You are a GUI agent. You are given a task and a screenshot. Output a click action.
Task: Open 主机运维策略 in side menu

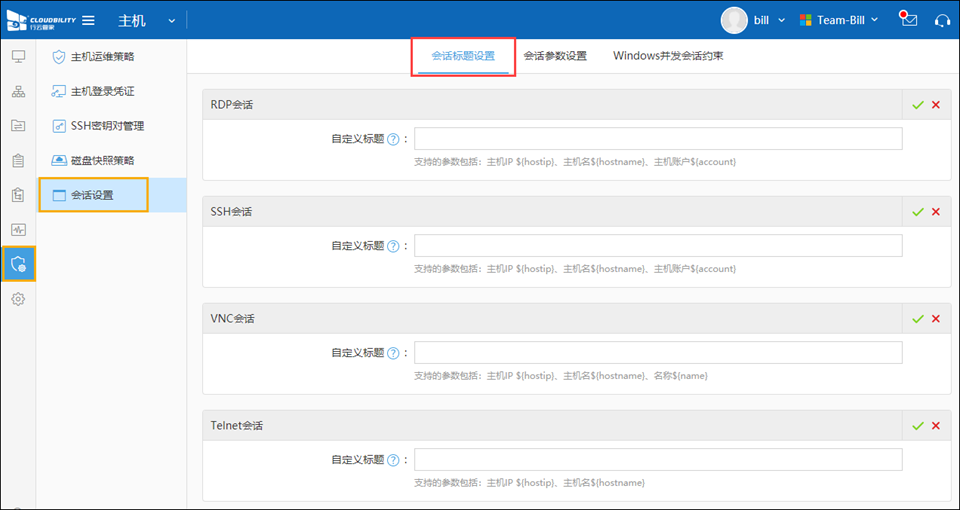(102, 57)
